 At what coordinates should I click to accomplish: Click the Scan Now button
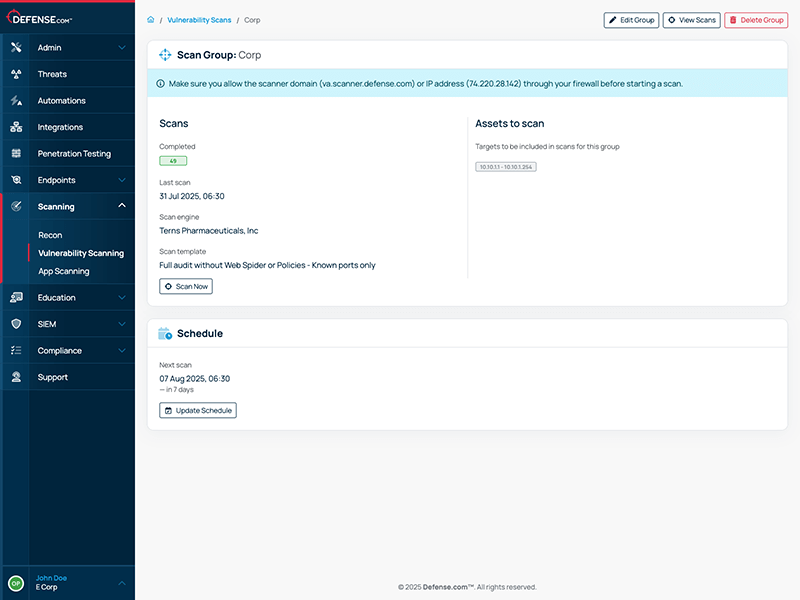click(x=185, y=286)
